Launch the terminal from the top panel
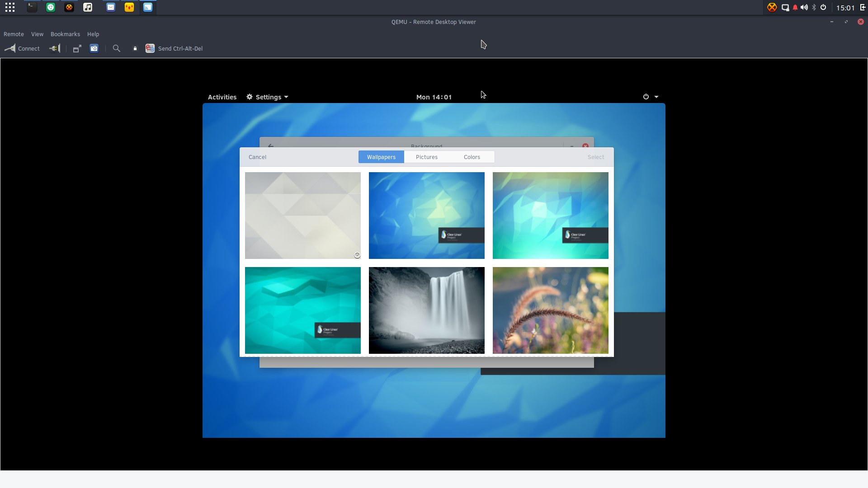The height and width of the screenshot is (488, 868). 32,7
